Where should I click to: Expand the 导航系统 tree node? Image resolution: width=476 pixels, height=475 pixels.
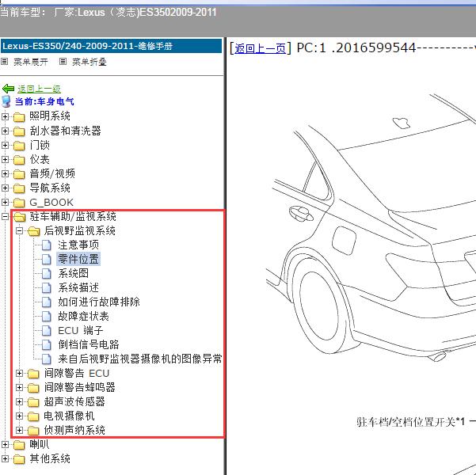pyautogui.click(x=5, y=188)
